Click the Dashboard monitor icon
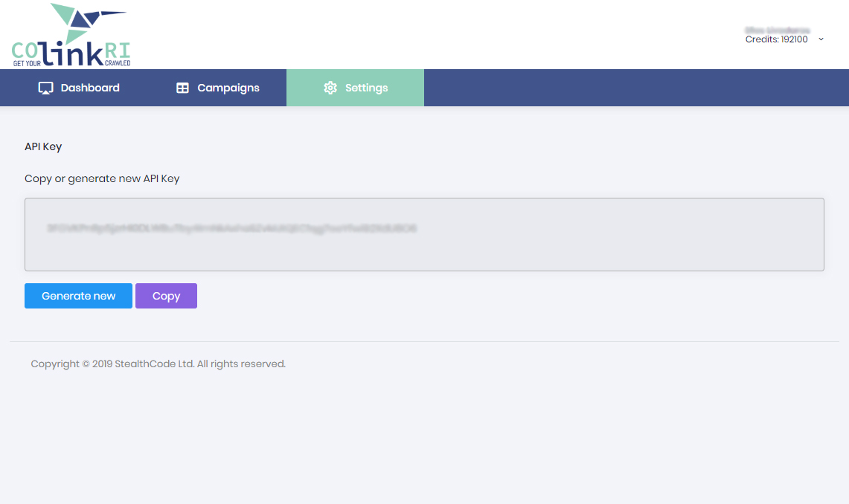Viewport: 849px width, 504px height. pyautogui.click(x=45, y=88)
